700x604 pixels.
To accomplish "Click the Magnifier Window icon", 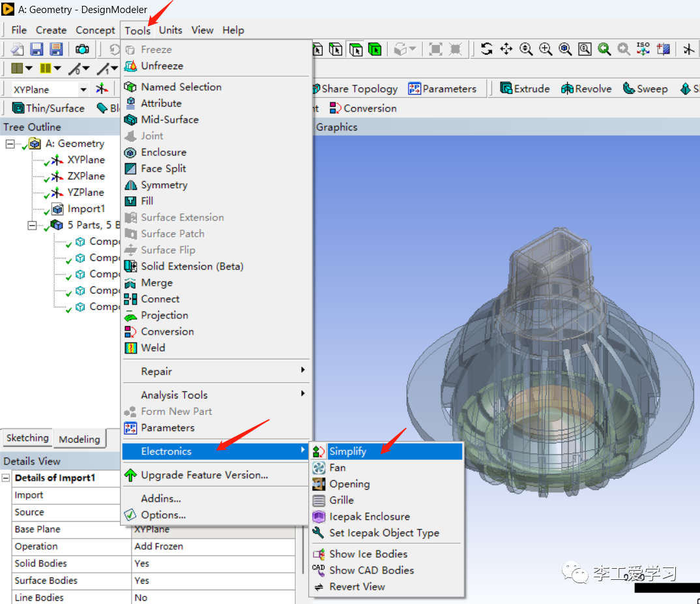I will coord(585,49).
